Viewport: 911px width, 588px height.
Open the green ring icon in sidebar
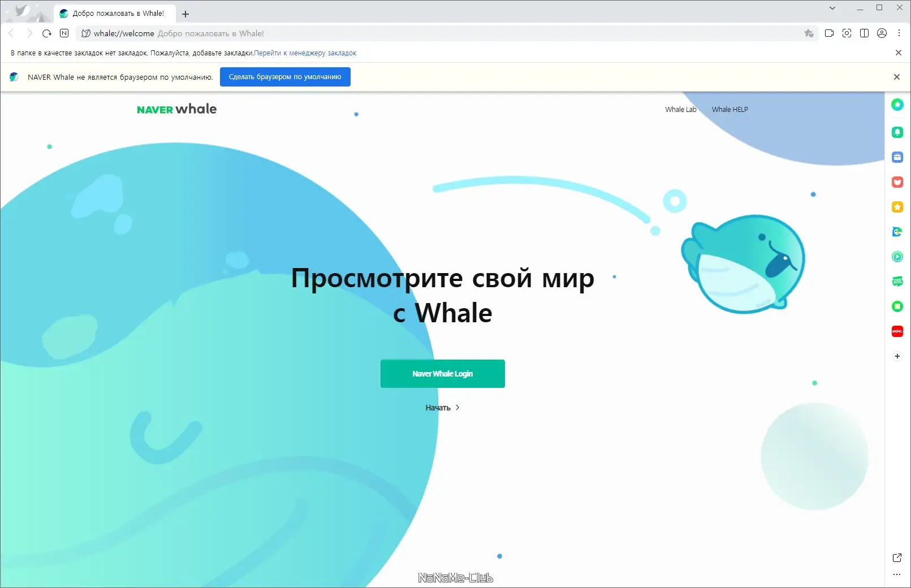pyautogui.click(x=897, y=105)
